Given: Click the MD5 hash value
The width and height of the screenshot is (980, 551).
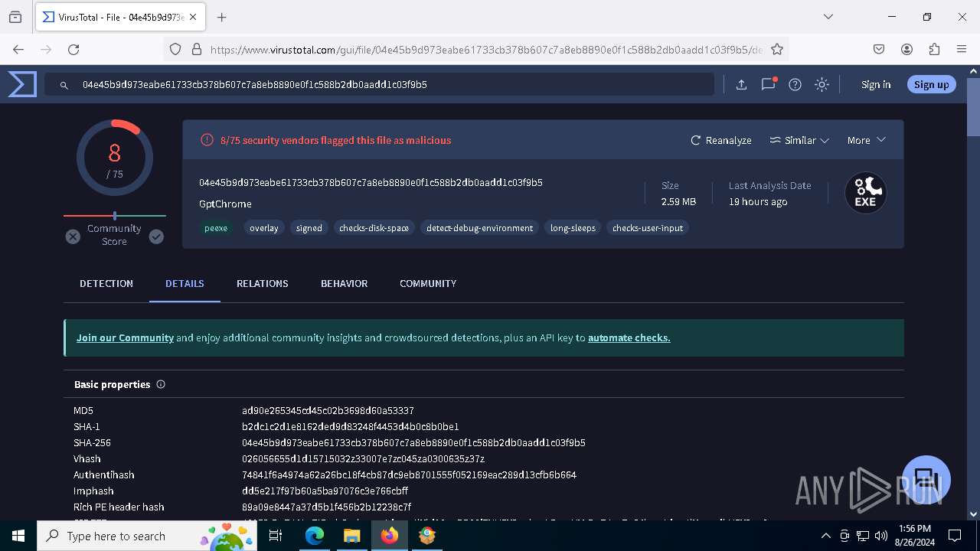Looking at the screenshot, I should tap(328, 411).
